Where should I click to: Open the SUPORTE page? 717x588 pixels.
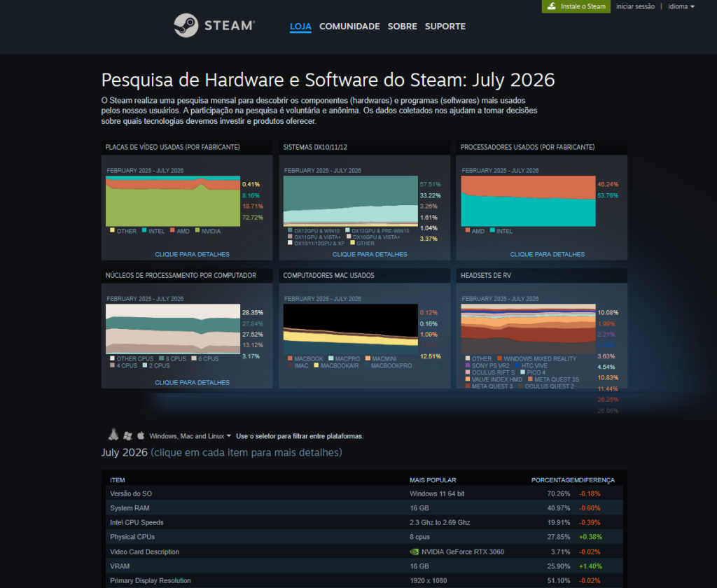(445, 27)
